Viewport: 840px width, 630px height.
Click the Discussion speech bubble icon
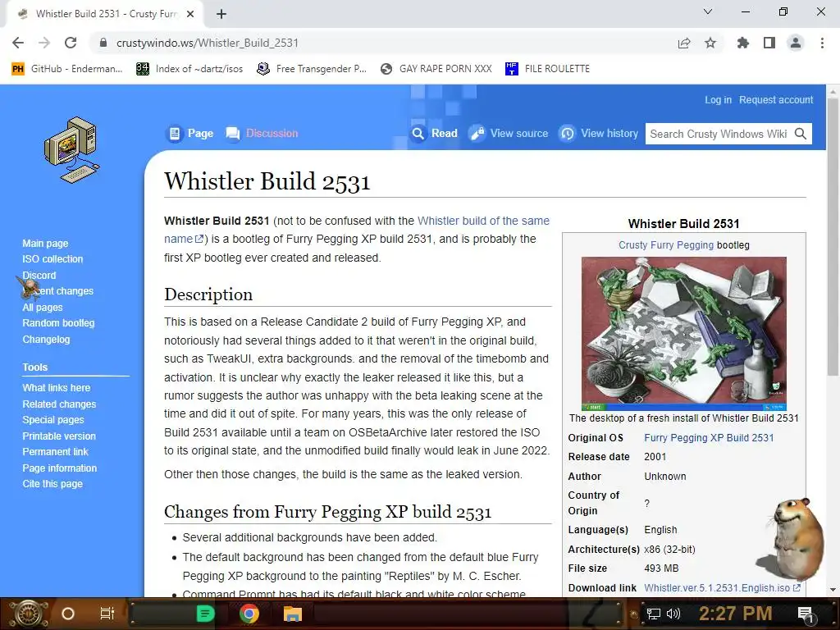[232, 134]
